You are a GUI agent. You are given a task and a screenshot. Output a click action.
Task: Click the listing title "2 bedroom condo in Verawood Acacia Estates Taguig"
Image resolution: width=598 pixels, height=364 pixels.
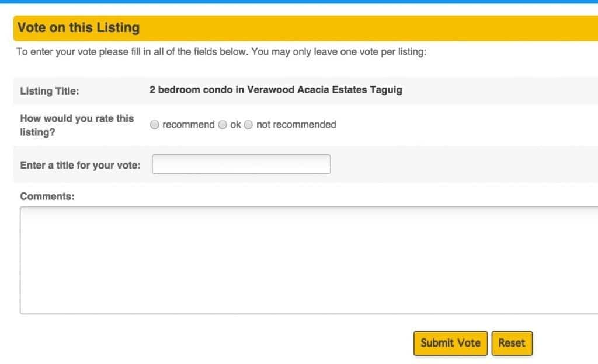point(274,90)
